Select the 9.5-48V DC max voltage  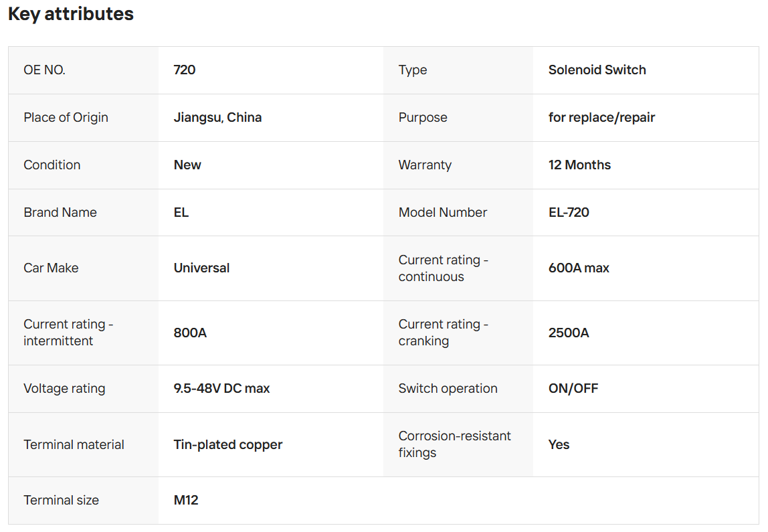221,389
